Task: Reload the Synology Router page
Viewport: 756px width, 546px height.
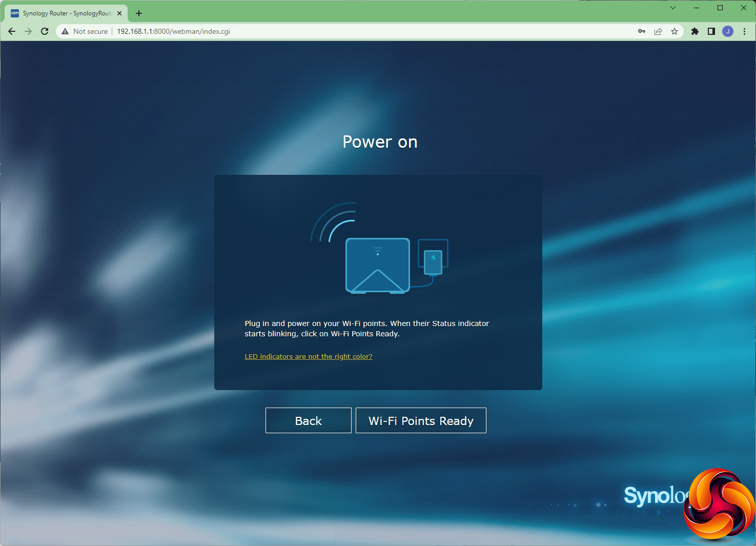Action: click(45, 31)
